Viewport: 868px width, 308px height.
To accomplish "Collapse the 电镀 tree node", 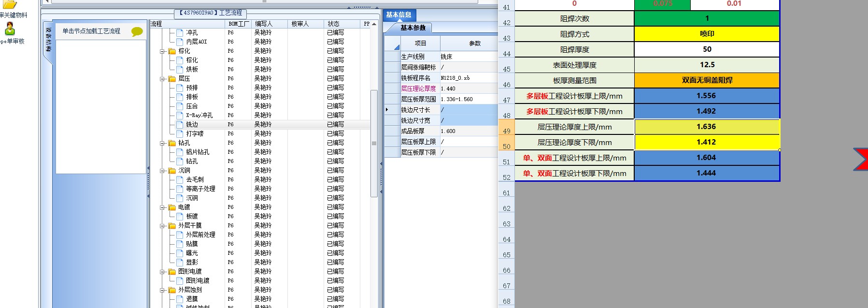I will (163, 207).
